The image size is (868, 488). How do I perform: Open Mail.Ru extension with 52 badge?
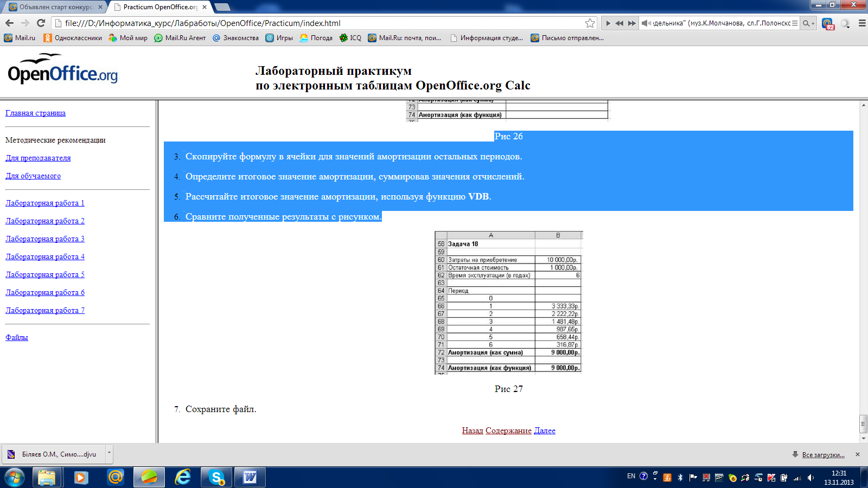pyautogui.click(x=827, y=24)
